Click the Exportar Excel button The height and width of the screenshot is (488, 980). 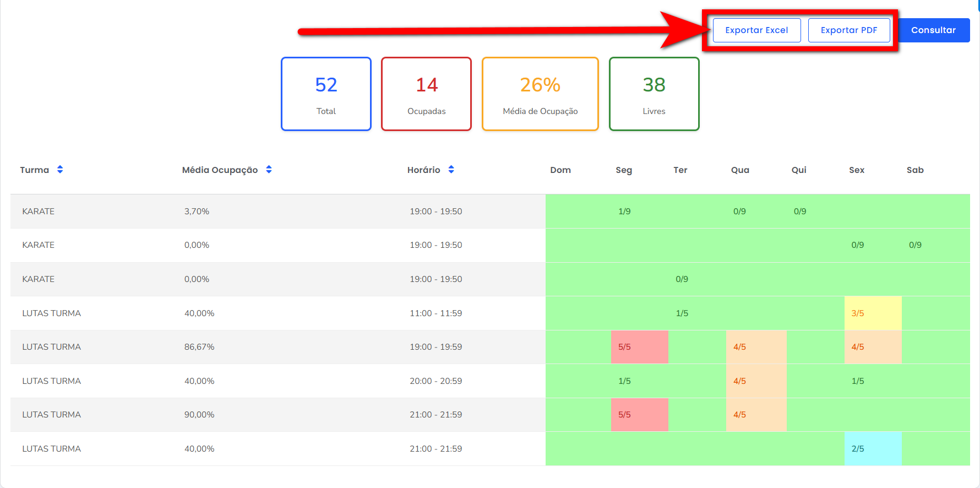pyautogui.click(x=756, y=30)
